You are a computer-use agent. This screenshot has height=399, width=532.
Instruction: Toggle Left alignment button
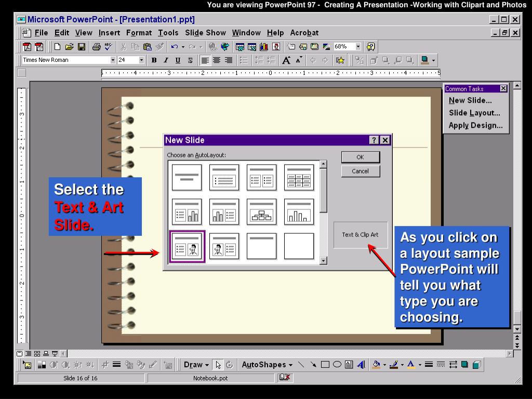pos(205,60)
